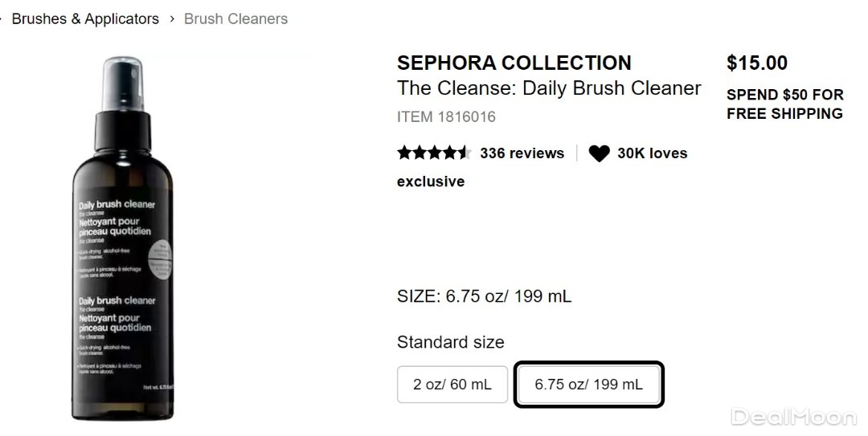This screenshot has height=436, width=868.
Task: Click the DealMoon watermark logo
Action: 794,417
